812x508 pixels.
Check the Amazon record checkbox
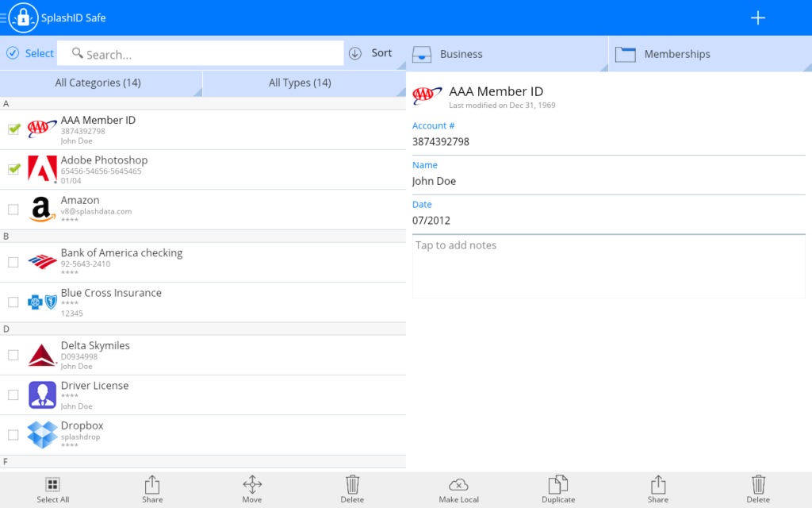click(x=13, y=210)
